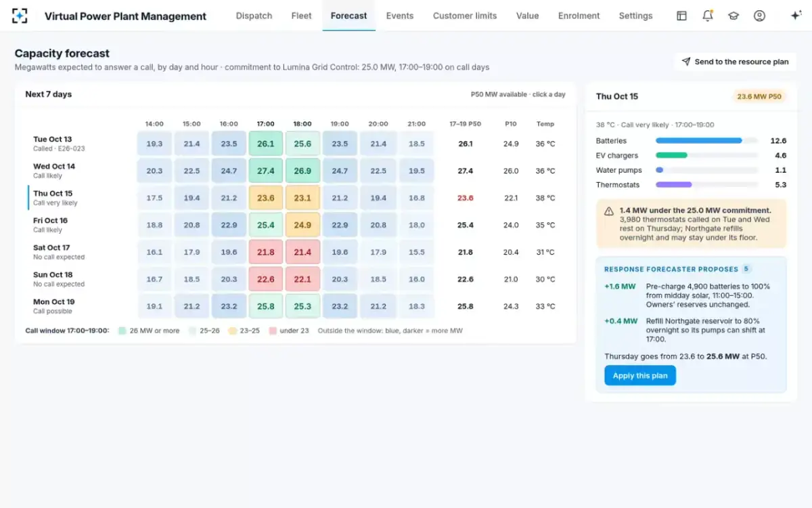Open the Events tab
This screenshot has width=812, height=508.
coord(400,16)
